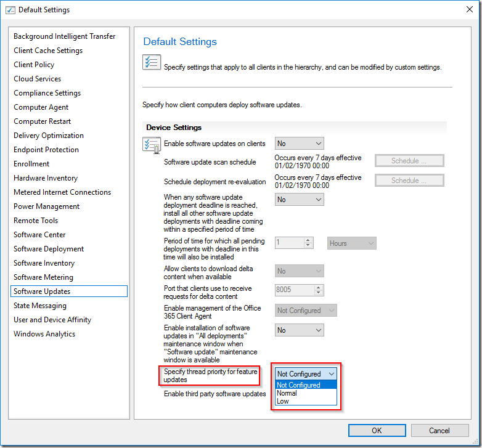Open the Enable software updates on clients dropdown

[x=300, y=144]
